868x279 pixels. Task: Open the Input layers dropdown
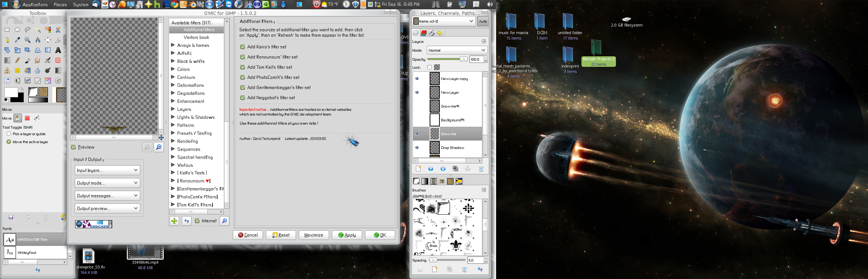coord(107,170)
